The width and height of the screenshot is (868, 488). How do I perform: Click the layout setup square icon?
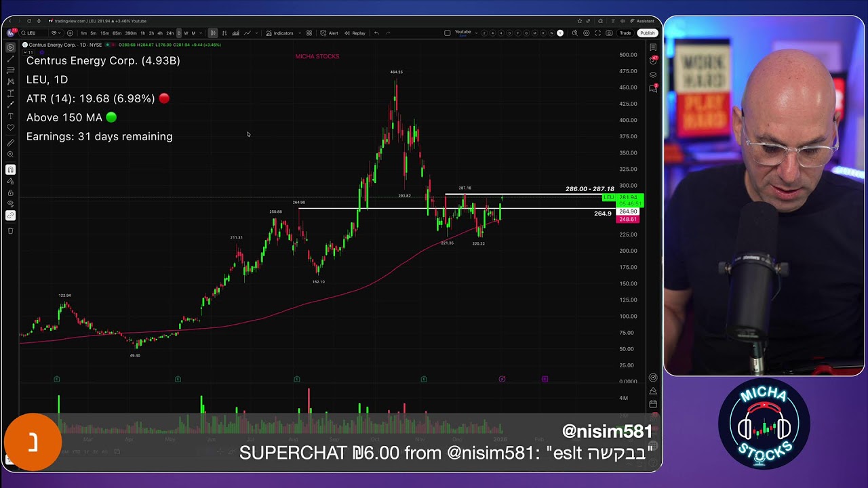pyautogui.click(x=448, y=33)
